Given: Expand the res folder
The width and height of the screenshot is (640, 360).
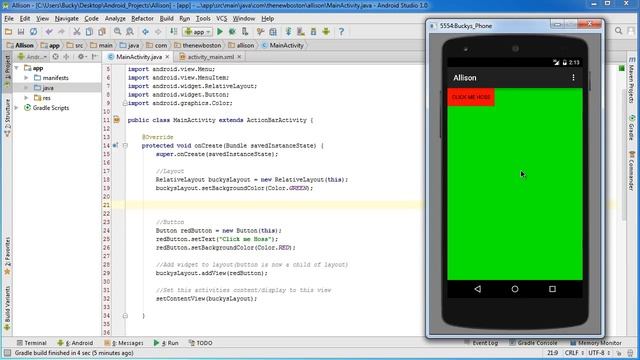Looking at the screenshot, I should 26,98.
